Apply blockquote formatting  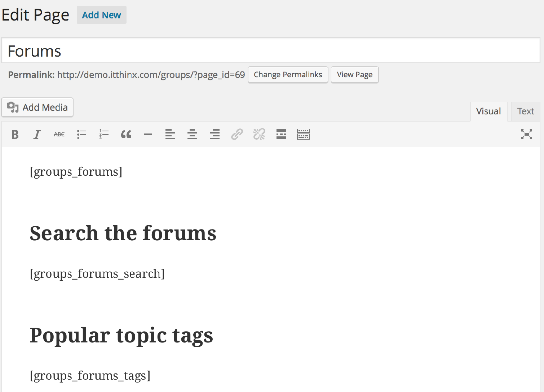point(126,134)
